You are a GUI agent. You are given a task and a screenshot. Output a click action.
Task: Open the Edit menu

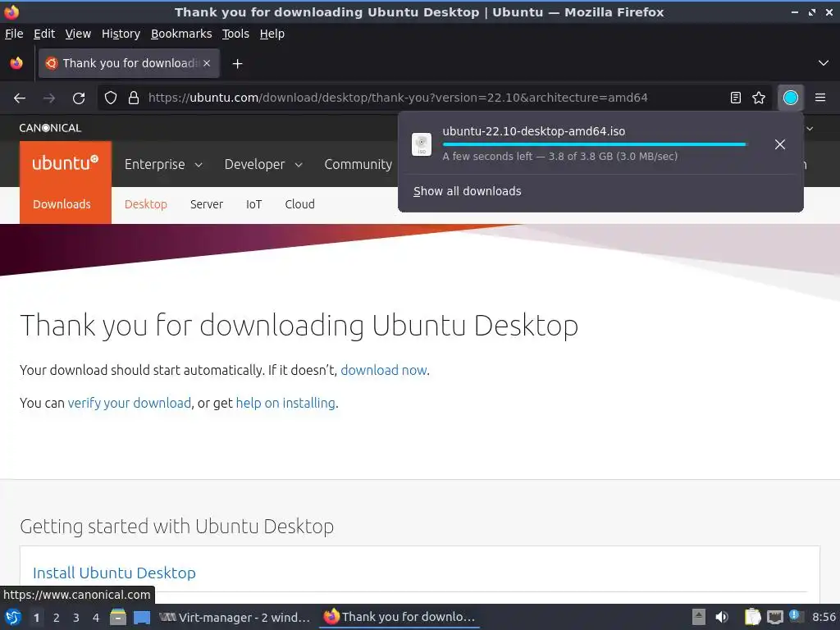click(44, 34)
